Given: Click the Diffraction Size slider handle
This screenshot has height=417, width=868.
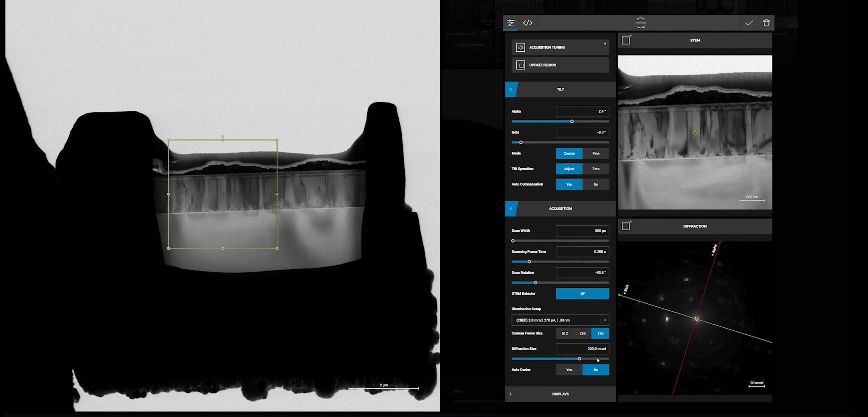Looking at the screenshot, I should pos(579,359).
